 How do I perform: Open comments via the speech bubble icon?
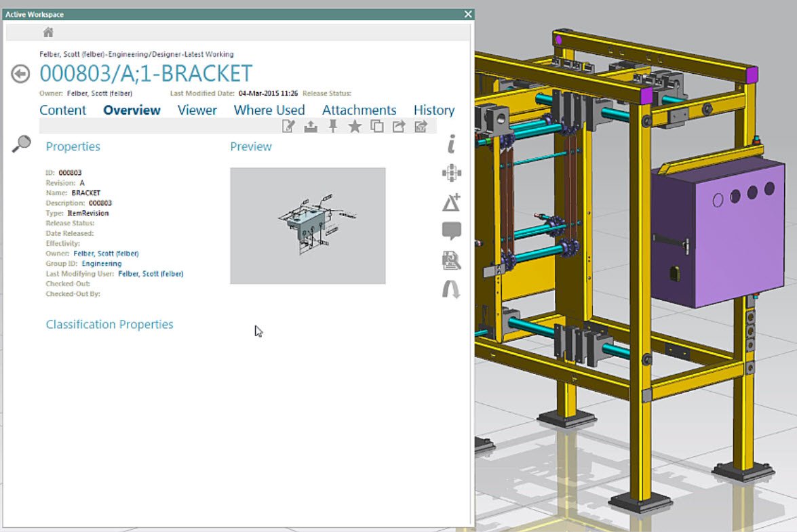[x=451, y=230]
